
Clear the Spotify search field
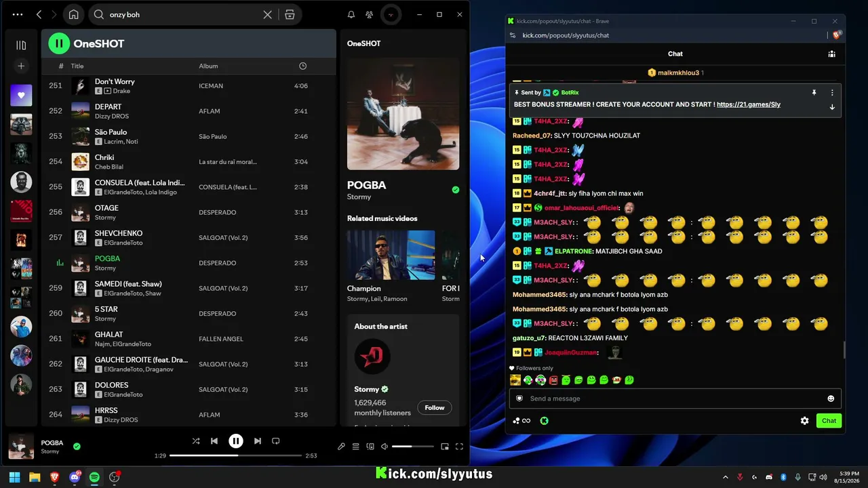(268, 14)
